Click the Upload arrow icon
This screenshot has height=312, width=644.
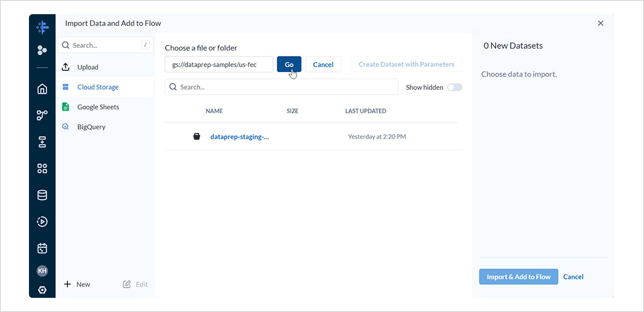(x=65, y=67)
